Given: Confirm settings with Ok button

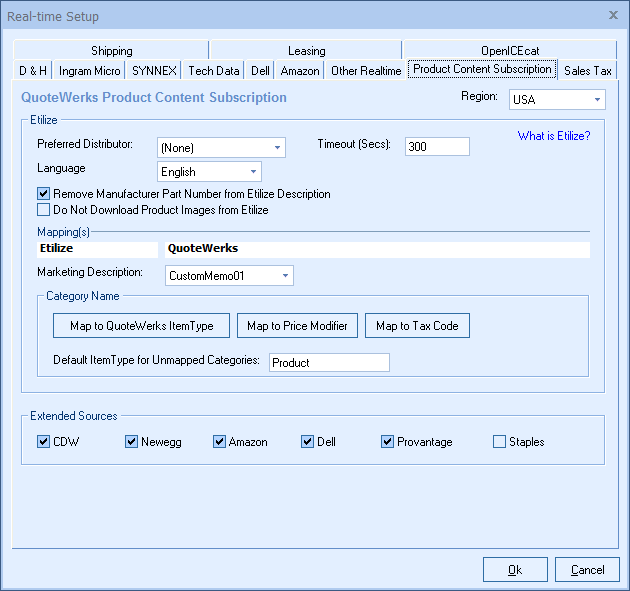Looking at the screenshot, I should 515,569.
